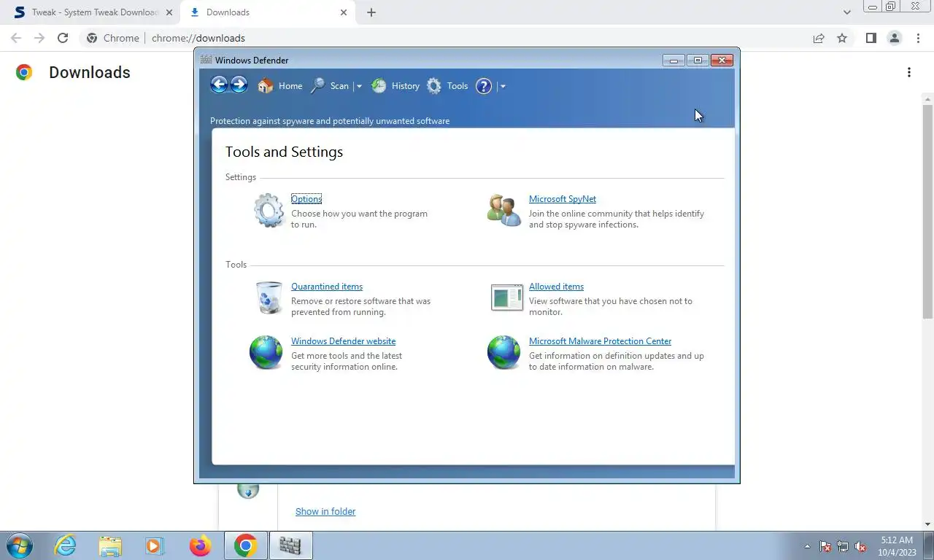This screenshot has width=934, height=560.
Task: Click the Quarantined items recycle bin icon
Action: (269, 297)
